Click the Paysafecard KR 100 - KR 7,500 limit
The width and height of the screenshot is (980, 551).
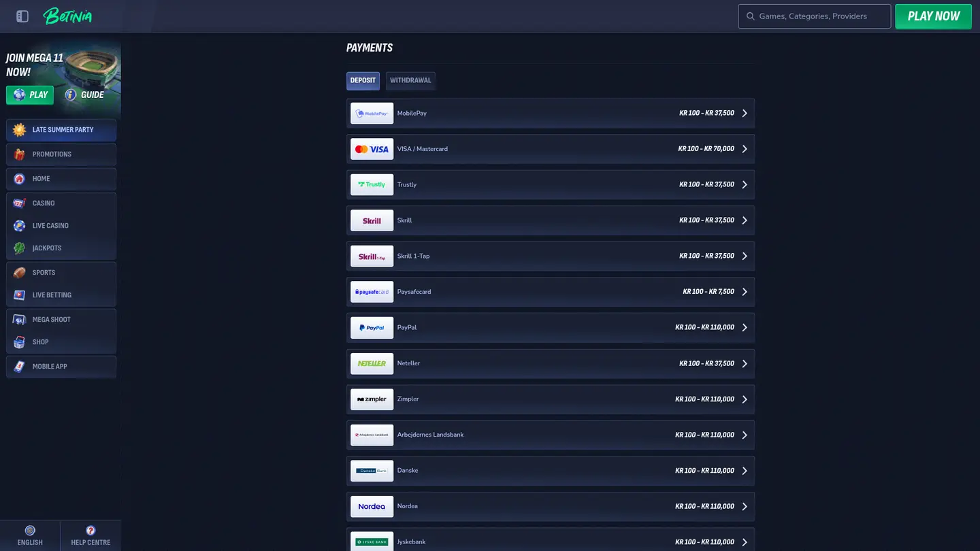coord(708,292)
